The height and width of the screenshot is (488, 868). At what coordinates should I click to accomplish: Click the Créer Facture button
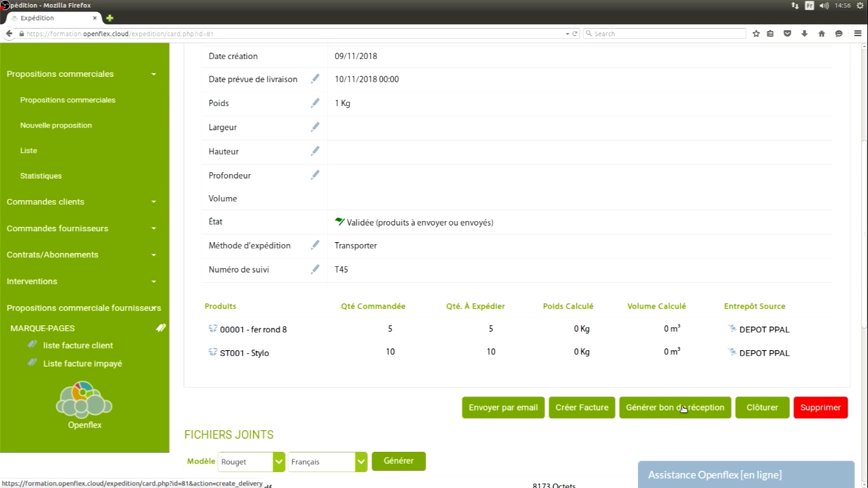(x=581, y=408)
